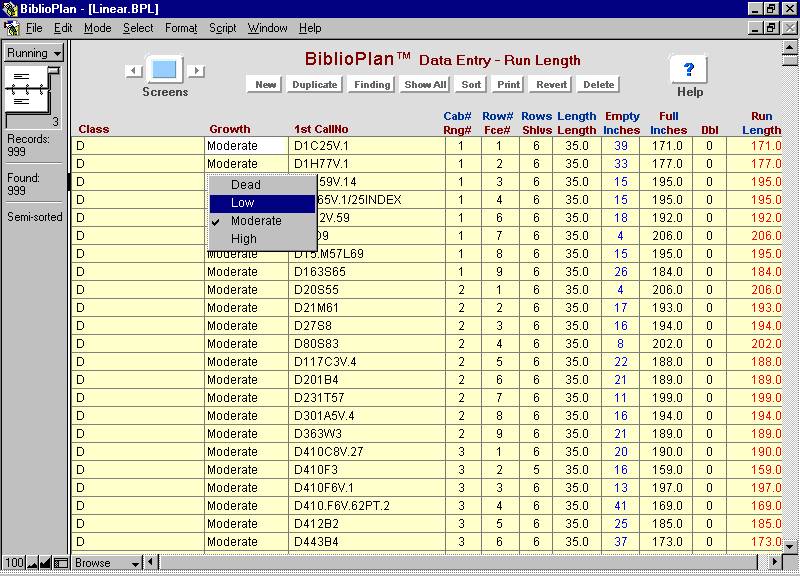
Task: Click the record book icon in status area
Action: click(x=32, y=97)
